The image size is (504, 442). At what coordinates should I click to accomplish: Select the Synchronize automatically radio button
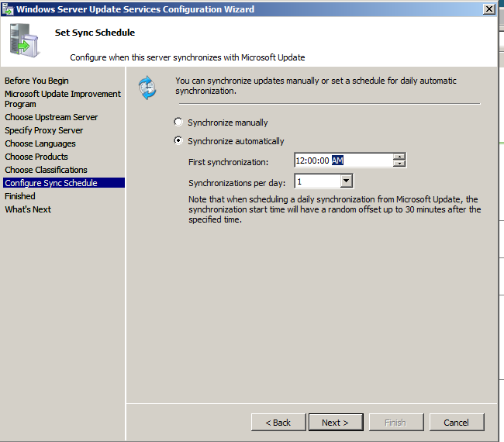point(178,140)
